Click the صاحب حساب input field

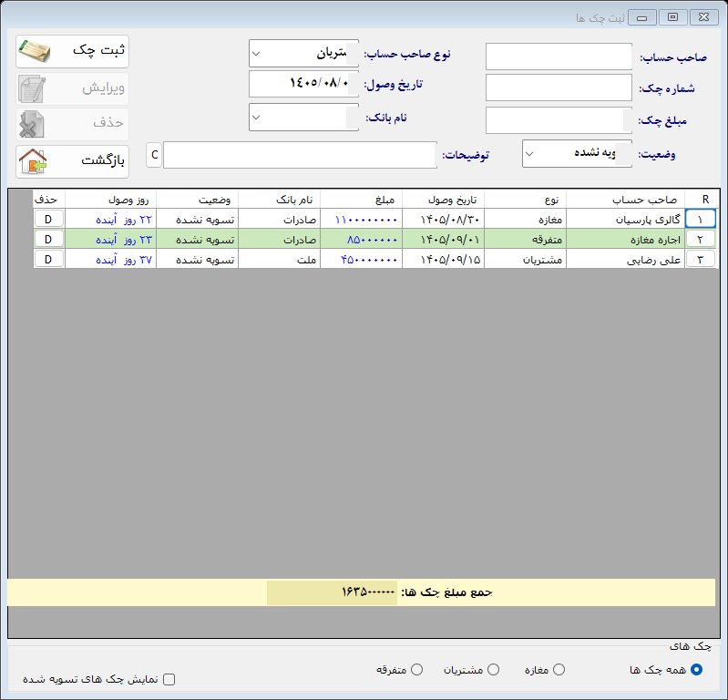coord(559,57)
